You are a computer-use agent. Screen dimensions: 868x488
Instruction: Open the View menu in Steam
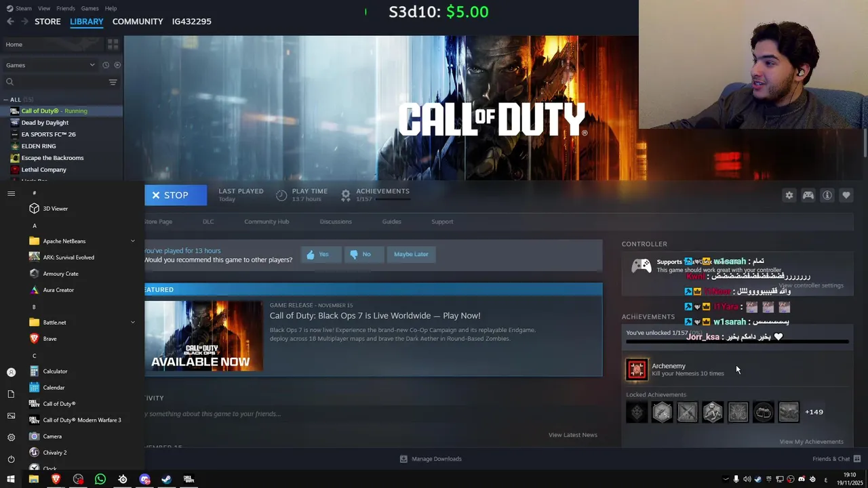tap(44, 8)
